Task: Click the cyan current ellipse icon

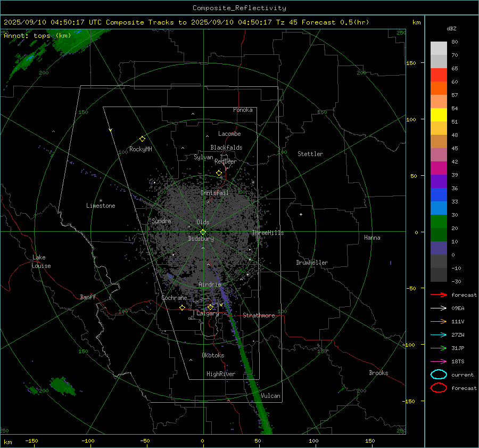Action: coord(439,374)
